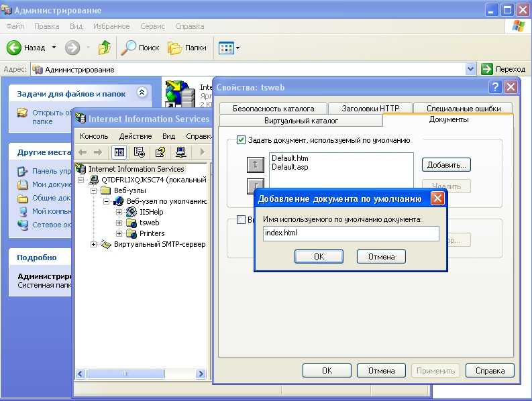Viewport: 532px width, 401px height.
Task: Click the Папки folders toolbar button
Action: [x=187, y=48]
